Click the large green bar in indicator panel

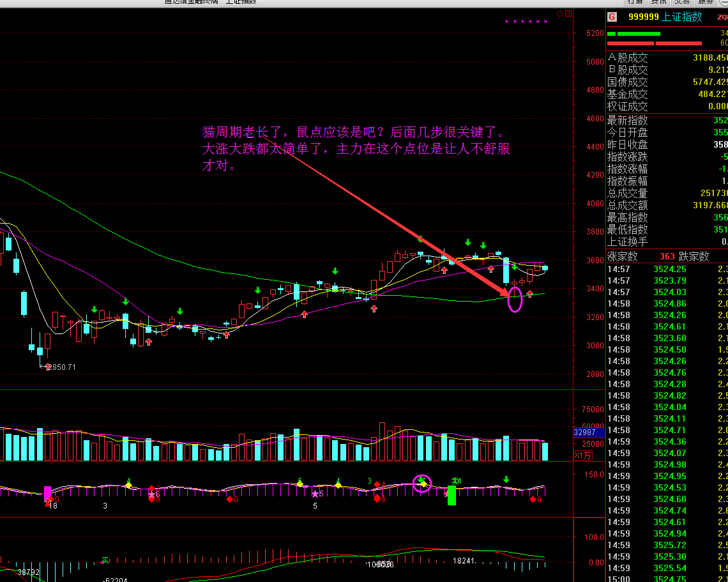(x=451, y=494)
